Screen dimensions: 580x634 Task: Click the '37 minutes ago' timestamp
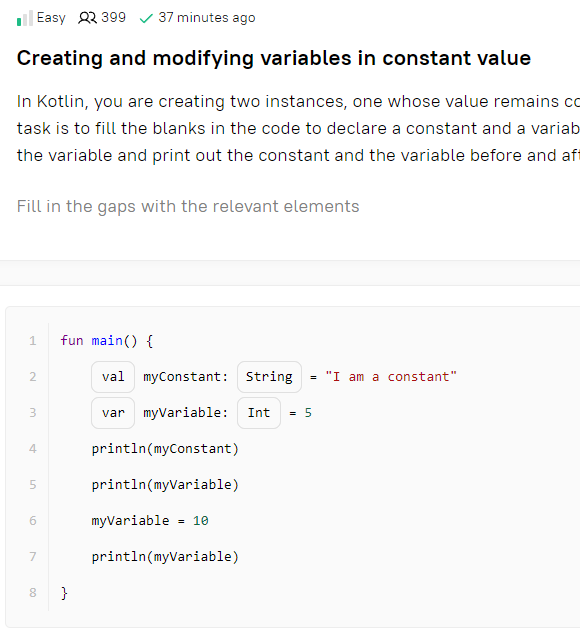(207, 18)
